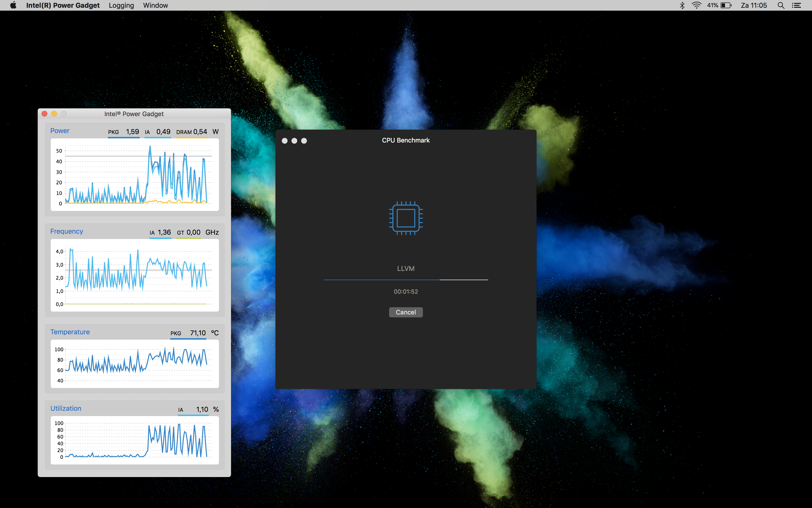
Task: Click the battery status icon
Action: [726, 5]
